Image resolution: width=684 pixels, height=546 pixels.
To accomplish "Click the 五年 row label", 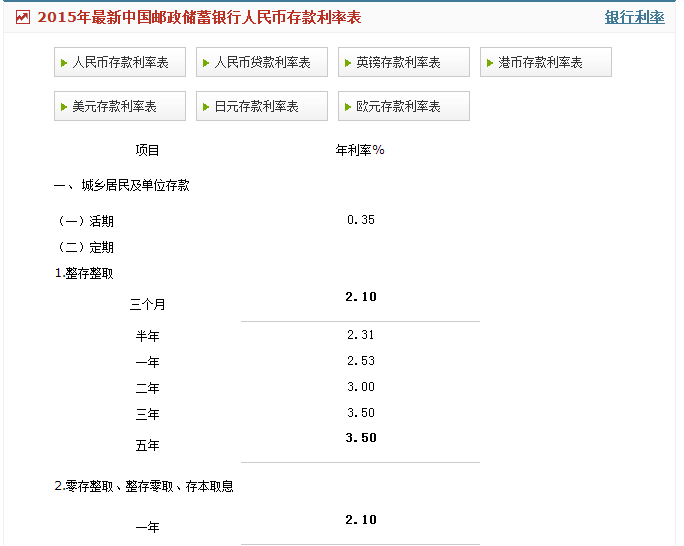I will [147, 446].
